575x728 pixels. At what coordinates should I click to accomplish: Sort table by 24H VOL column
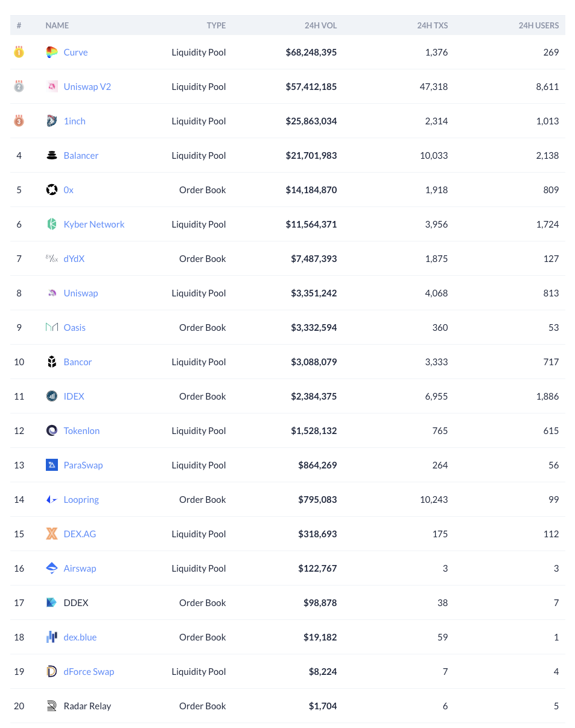pos(320,25)
